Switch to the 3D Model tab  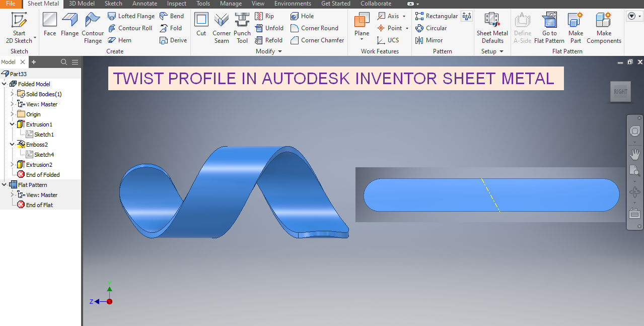click(82, 4)
